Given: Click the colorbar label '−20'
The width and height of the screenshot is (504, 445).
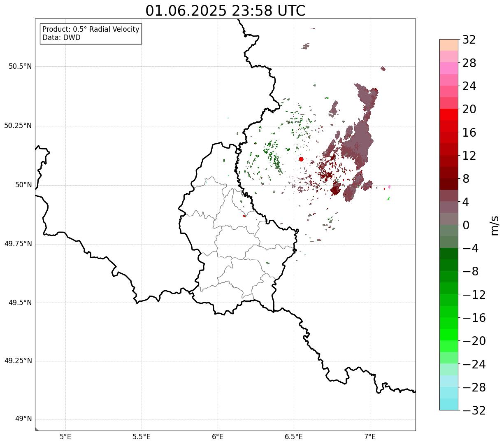Looking at the screenshot, I should 474,341.
